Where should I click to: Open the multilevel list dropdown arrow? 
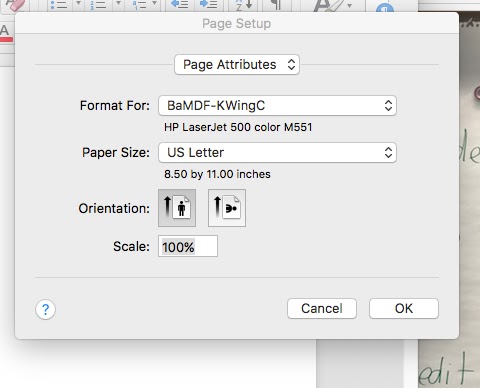(154, 3)
